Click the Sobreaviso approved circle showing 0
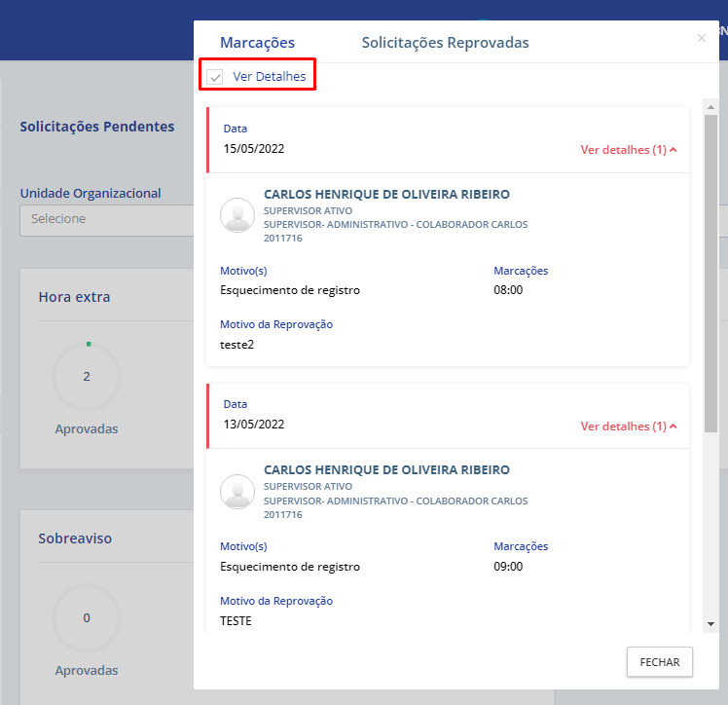Screen dimensions: 728x705 coord(87,617)
